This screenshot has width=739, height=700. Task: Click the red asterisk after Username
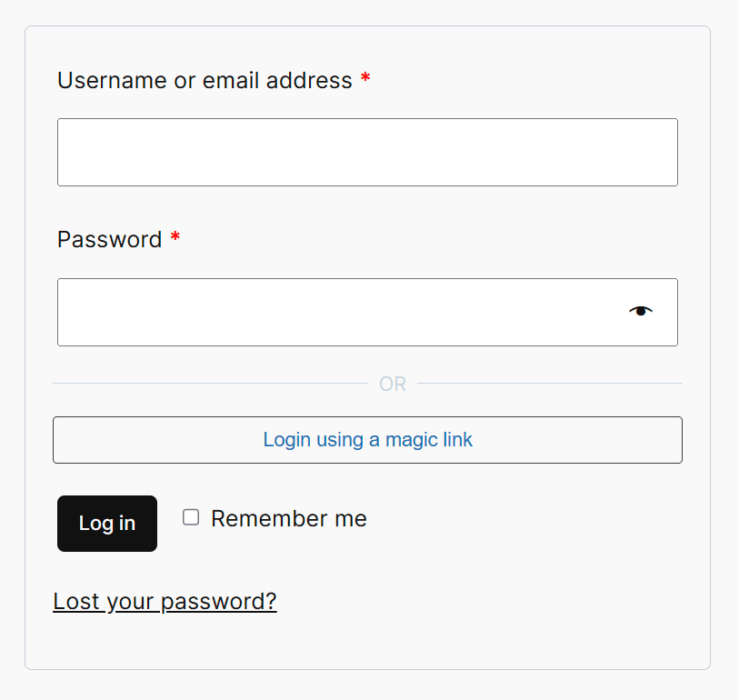tap(365, 78)
